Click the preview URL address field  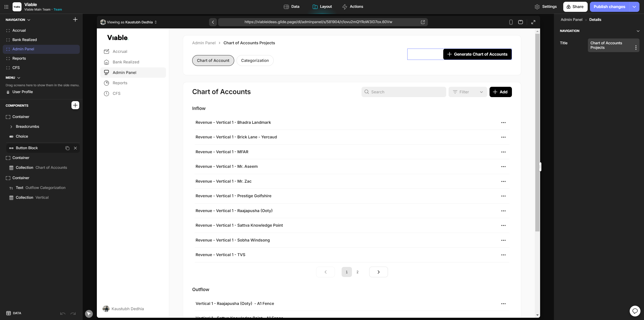click(318, 22)
